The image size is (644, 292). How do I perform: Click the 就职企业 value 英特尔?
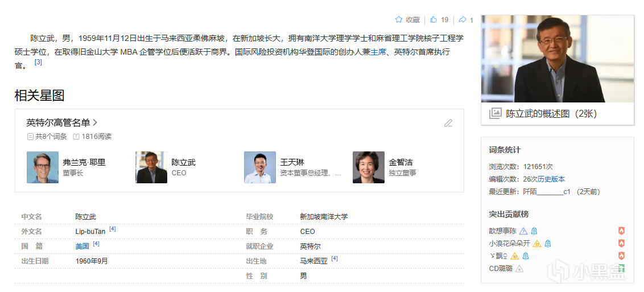(x=310, y=246)
